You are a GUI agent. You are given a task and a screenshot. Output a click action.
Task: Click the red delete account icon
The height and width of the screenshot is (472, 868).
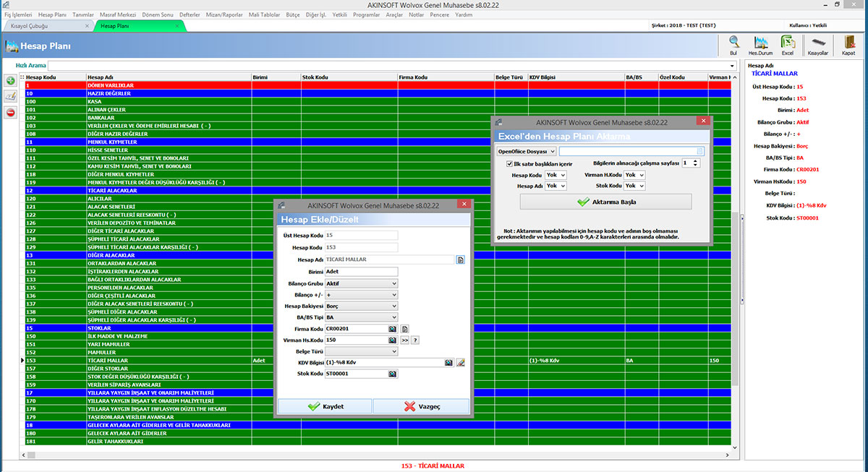point(10,112)
